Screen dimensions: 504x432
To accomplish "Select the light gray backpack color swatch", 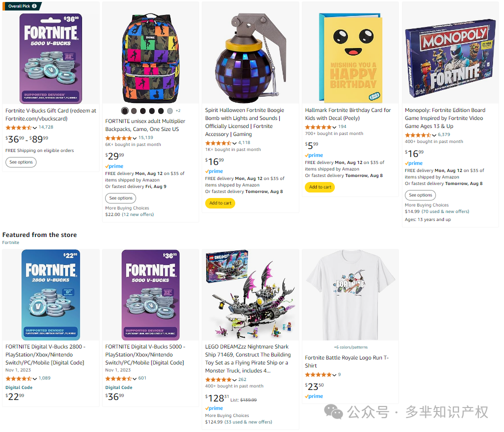I will tap(170, 111).
